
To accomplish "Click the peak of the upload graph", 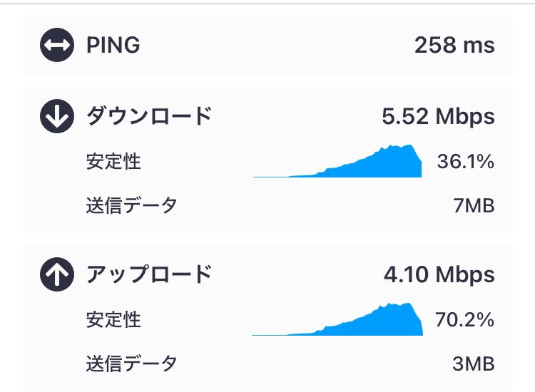I will 408,304.
